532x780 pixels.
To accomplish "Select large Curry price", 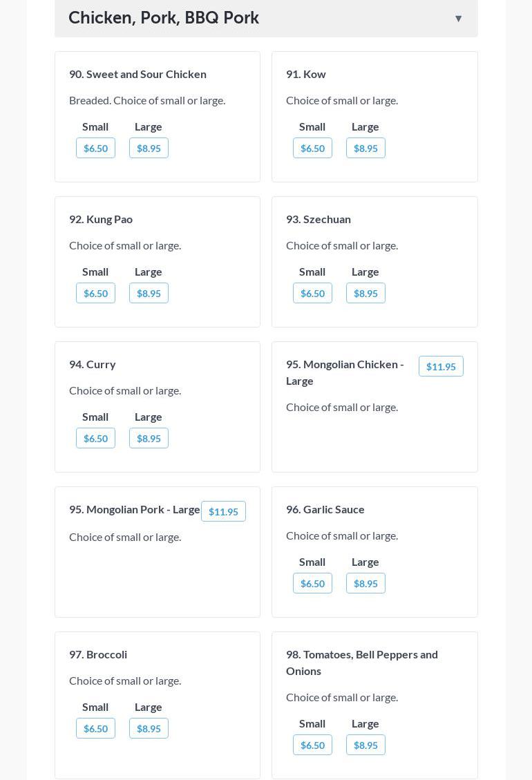I will click(149, 438).
